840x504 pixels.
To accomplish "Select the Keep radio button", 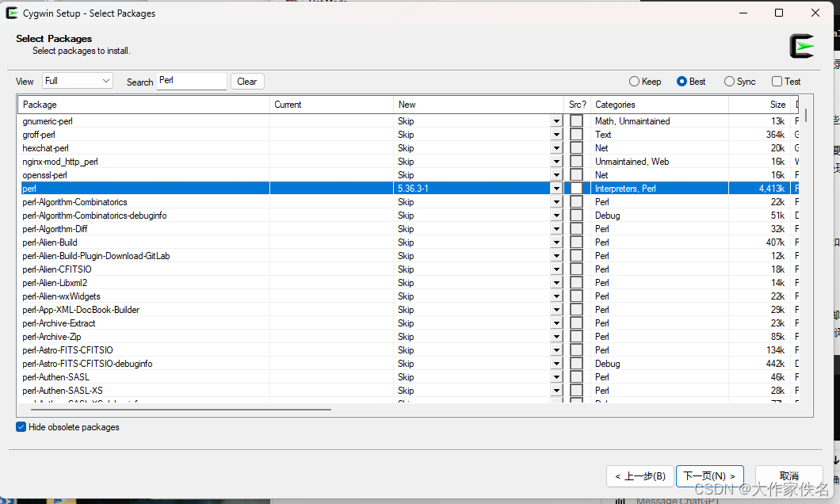I will (645, 82).
